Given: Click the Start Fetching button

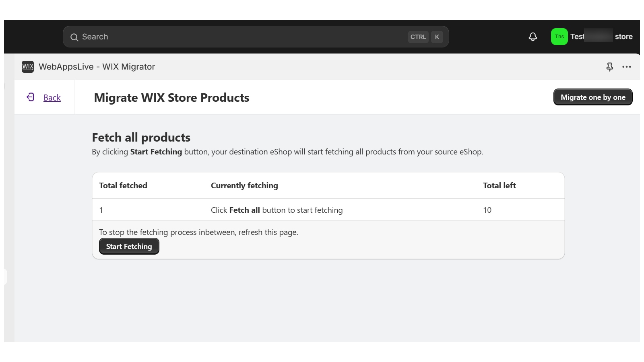Looking at the screenshot, I should (129, 246).
